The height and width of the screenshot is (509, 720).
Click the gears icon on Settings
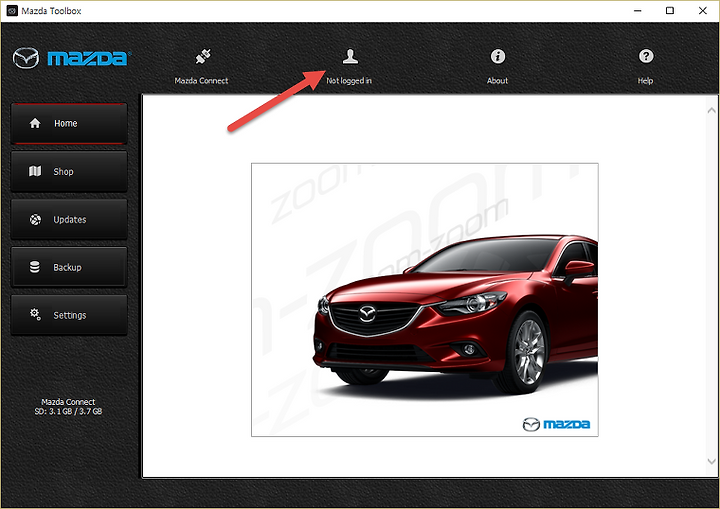click(x=35, y=315)
